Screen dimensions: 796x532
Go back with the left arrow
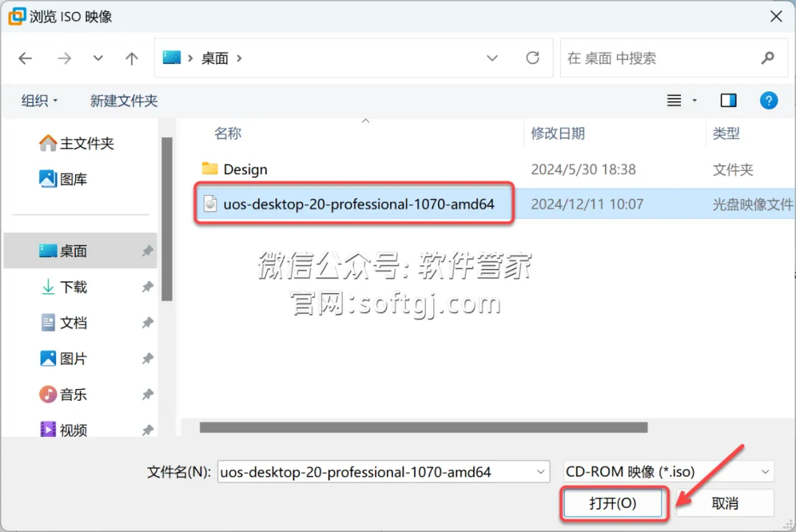point(25,58)
